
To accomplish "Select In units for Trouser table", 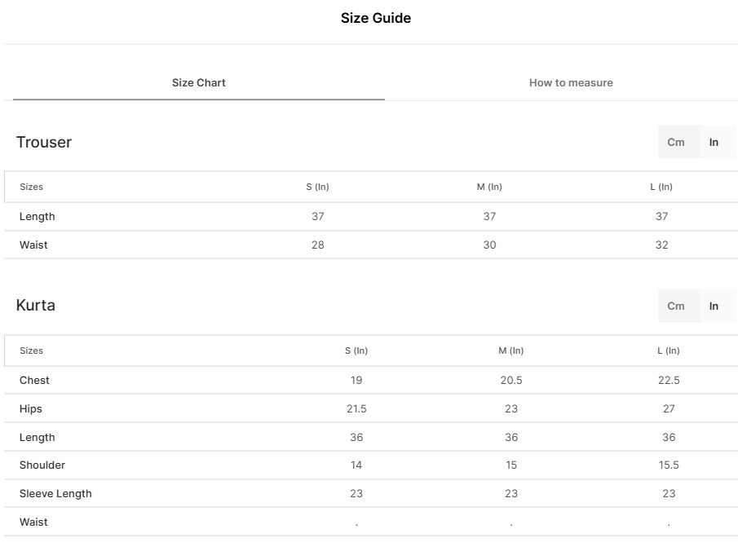I will click(714, 143).
